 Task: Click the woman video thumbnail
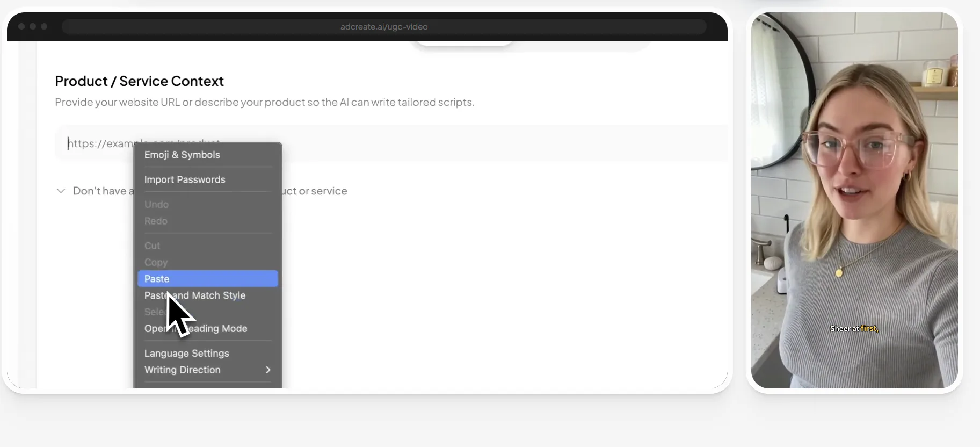click(x=854, y=200)
